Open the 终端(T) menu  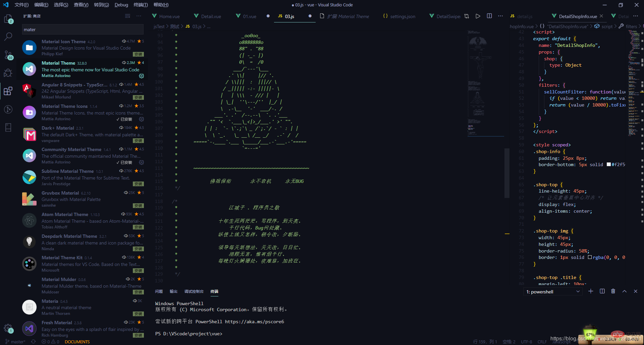point(141,5)
